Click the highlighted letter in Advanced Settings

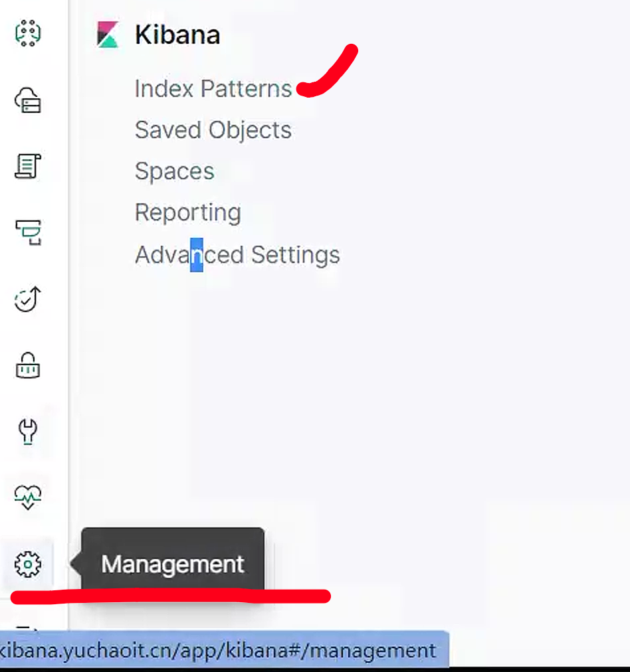[x=197, y=256]
